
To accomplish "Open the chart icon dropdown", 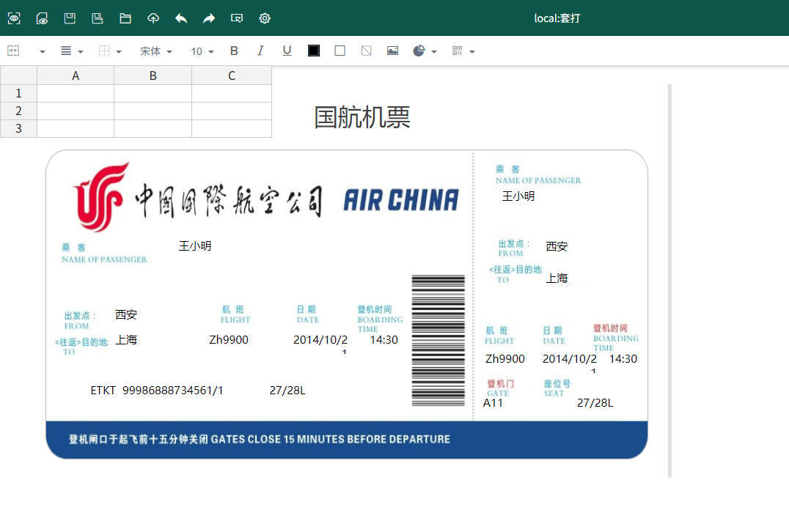I will click(x=434, y=51).
